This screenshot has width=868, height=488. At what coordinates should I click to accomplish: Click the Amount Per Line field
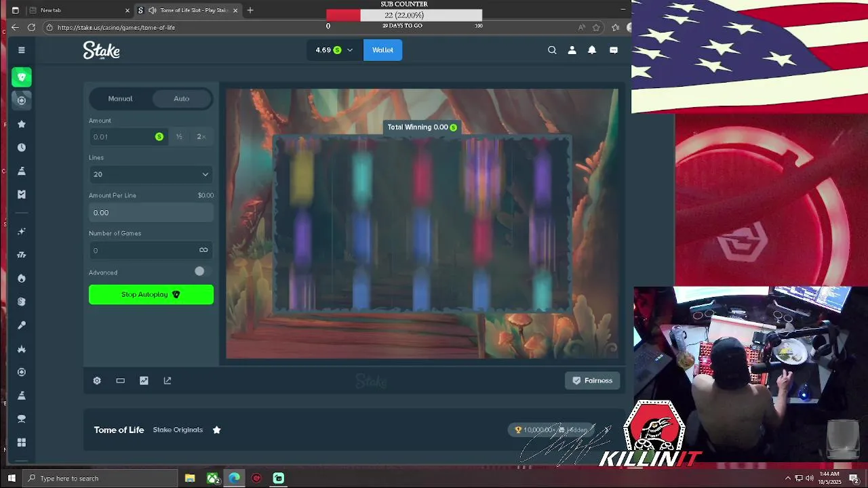[151, 213]
